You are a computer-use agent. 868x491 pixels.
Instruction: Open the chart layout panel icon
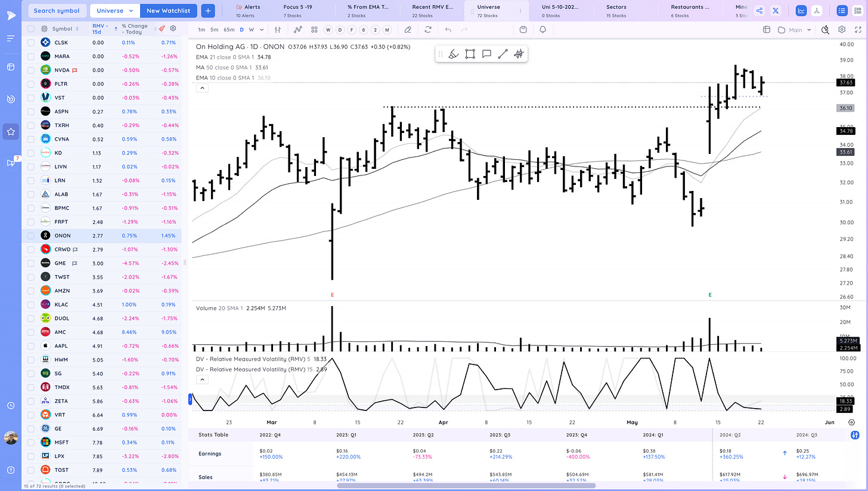pos(767,30)
